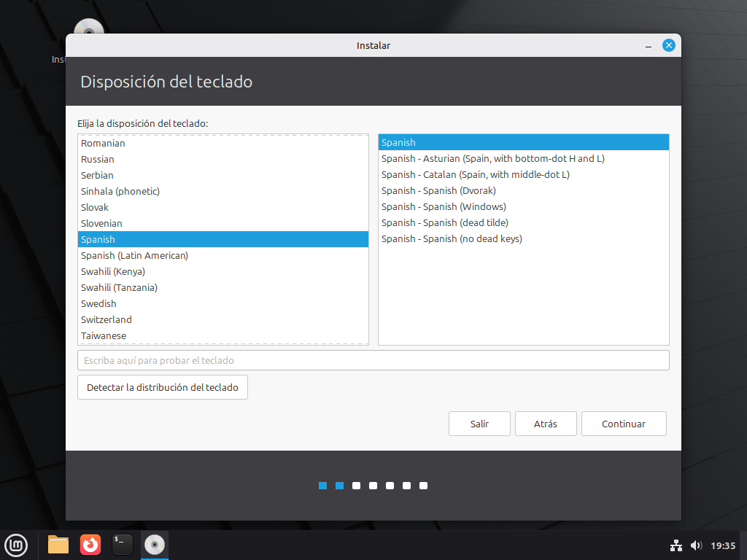Choose Spanish - Spanish (no dead keys)
The image size is (747, 560).
pyautogui.click(x=452, y=238)
